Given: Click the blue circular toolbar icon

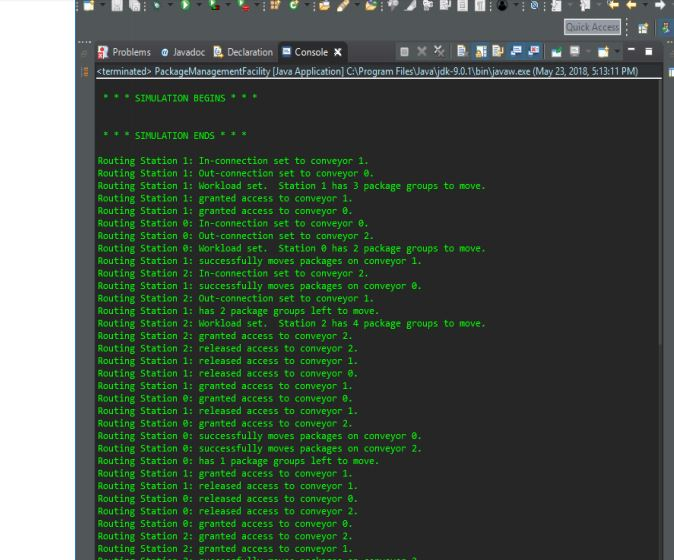Looking at the screenshot, I should tap(534, 5).
